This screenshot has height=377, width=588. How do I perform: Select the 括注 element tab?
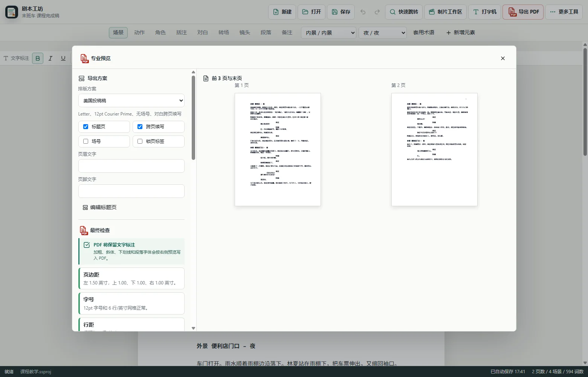click(x=182, y=33)
